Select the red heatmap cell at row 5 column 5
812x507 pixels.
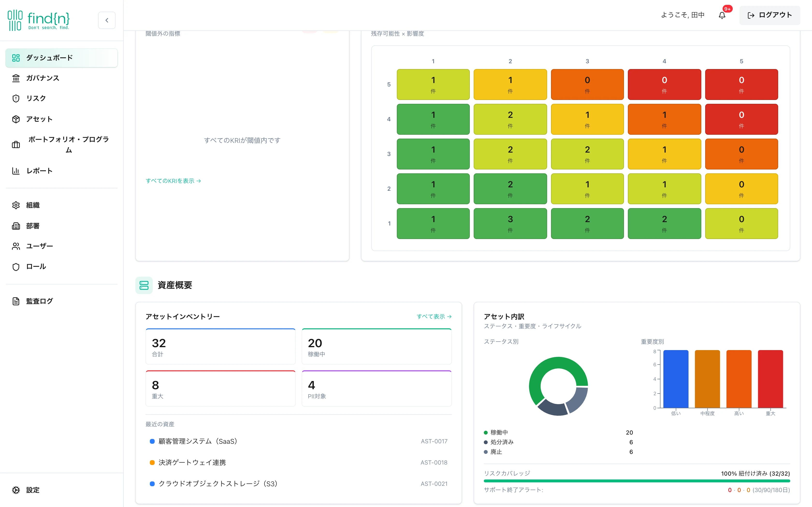741,84
